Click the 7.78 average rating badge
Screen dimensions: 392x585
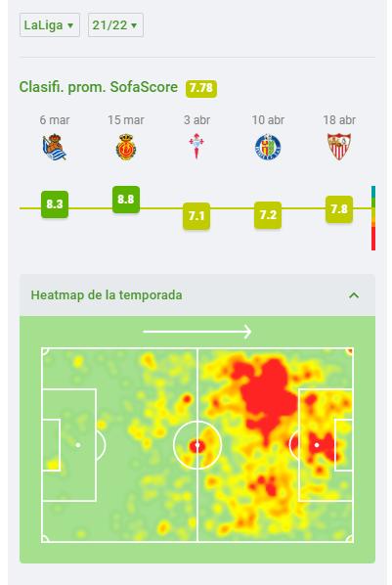pyautogui.click(x=201, y=88)
